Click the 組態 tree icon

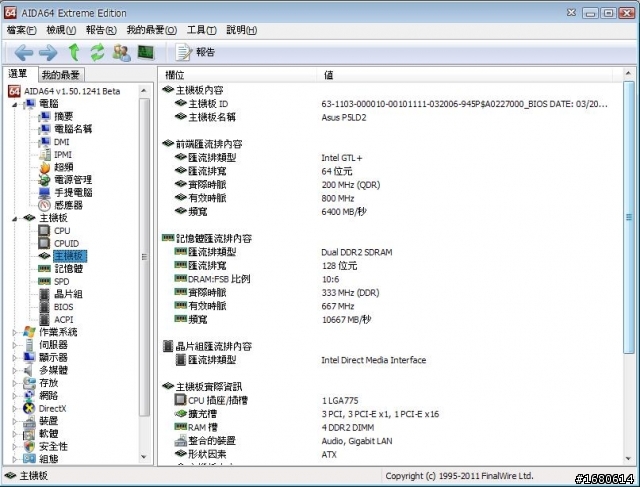pyautogui.click(x=29, y=459)
